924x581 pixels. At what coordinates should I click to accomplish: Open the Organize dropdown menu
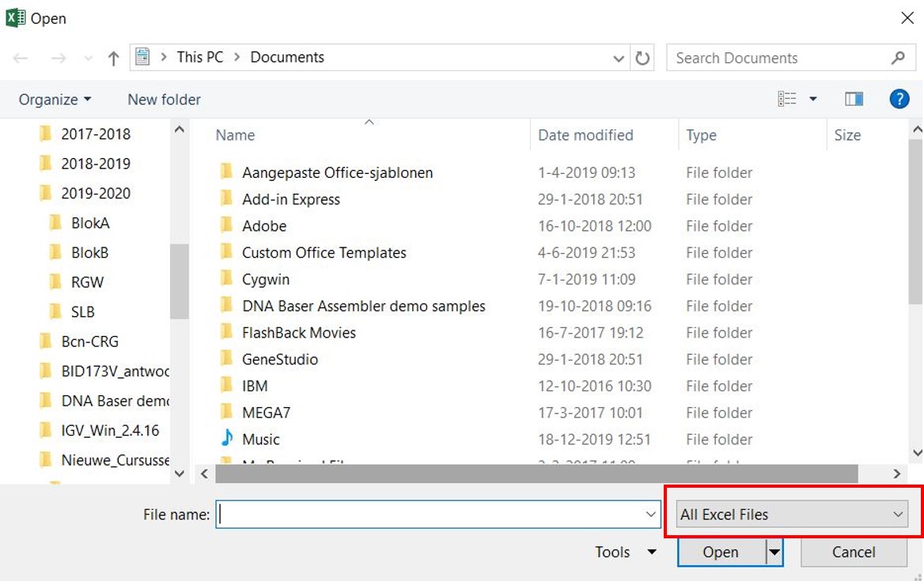coord(54,99)
